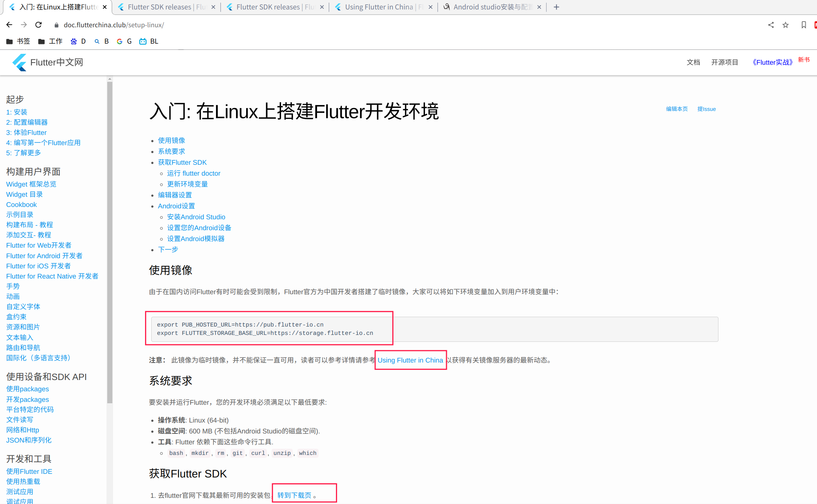
Task: Jump to 运行 flutter doctor section
Action: tap(194, 173)
